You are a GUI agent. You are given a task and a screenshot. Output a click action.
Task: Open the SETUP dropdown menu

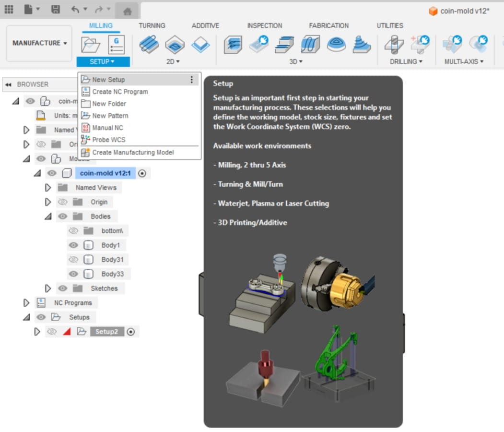103,61
